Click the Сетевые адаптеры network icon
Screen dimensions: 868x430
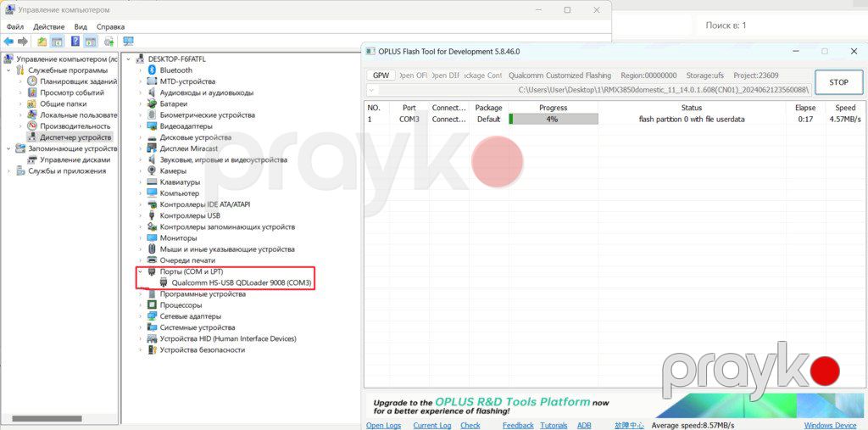[x=153, y=316]
